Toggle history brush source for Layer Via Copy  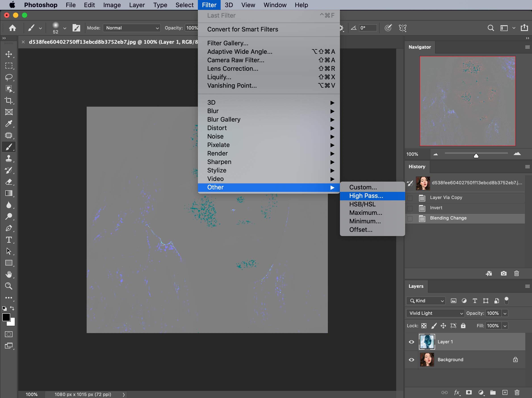[x=410, y=198]
